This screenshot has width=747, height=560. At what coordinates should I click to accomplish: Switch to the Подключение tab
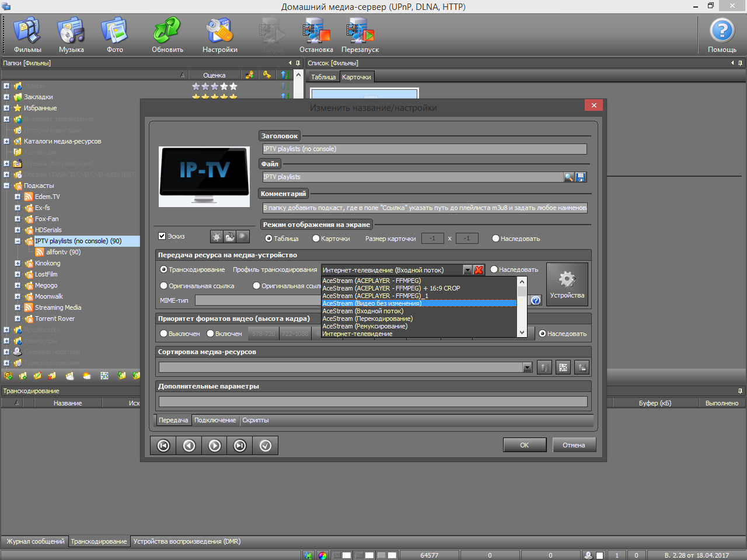[215, 420]
